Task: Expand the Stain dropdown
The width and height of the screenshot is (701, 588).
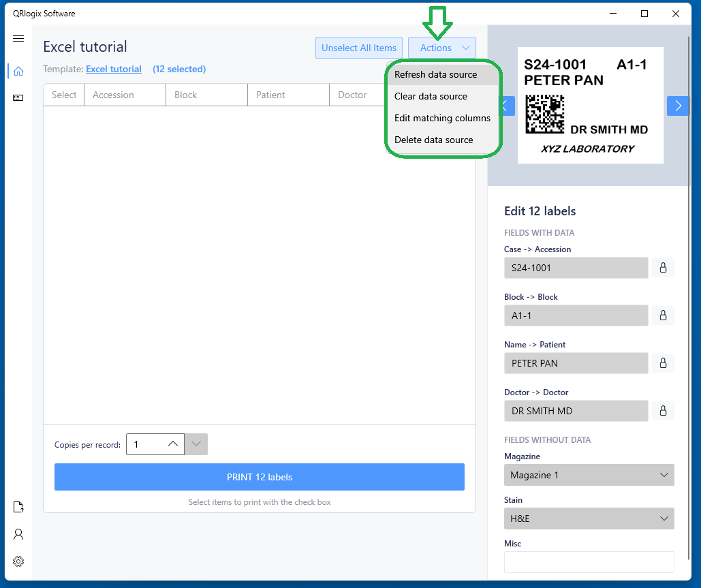Action: [x=589, y=519]
